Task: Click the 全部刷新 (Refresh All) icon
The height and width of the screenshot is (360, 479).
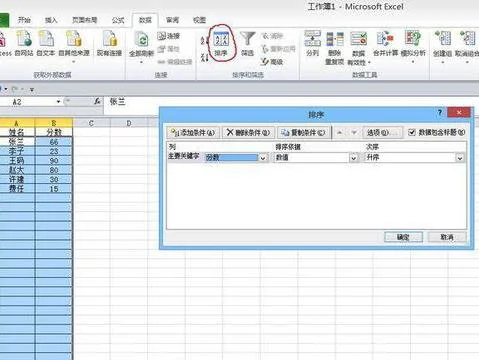Action: [x=141, y=42]
